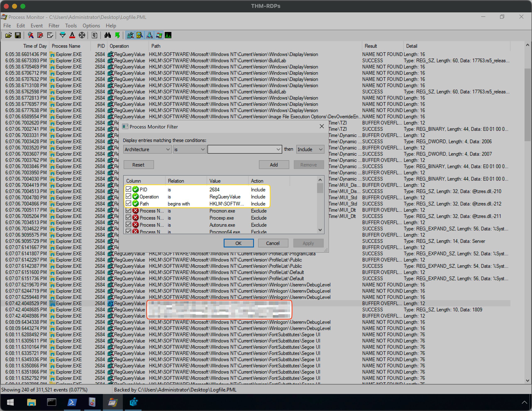Open the Event menu
The image size is (532, 411).
tap(37, 26)
